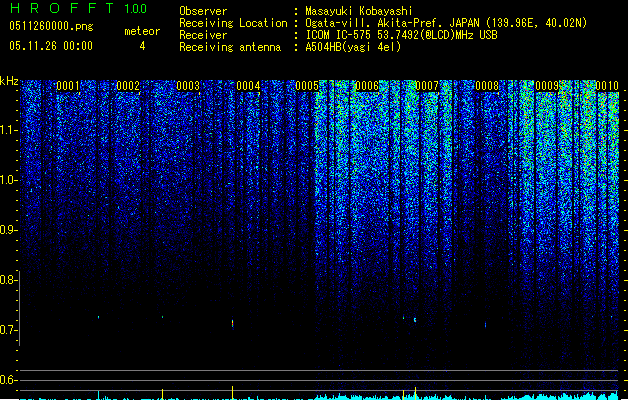This screenshot has width=629, height=400.
Task: Select observer name Masayuki Kobayashi
Action: click(x=359, y=11)
